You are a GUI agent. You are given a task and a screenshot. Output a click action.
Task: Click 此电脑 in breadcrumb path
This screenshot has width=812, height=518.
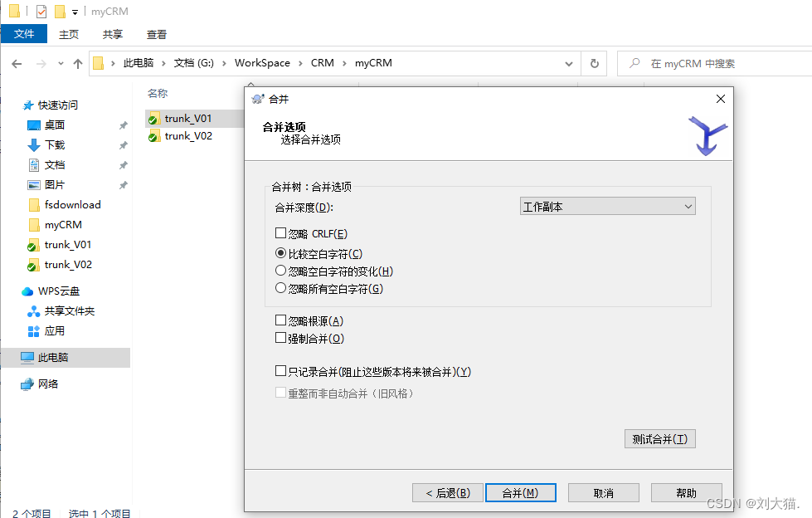click(139, 63)
